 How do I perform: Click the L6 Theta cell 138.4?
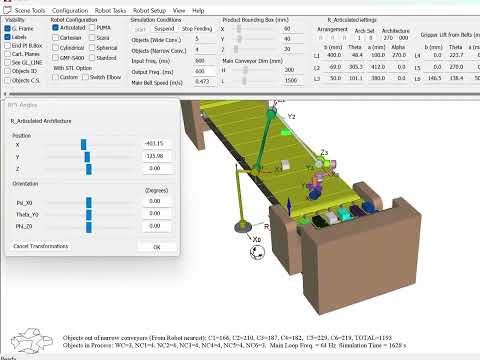tap(456, 78)
